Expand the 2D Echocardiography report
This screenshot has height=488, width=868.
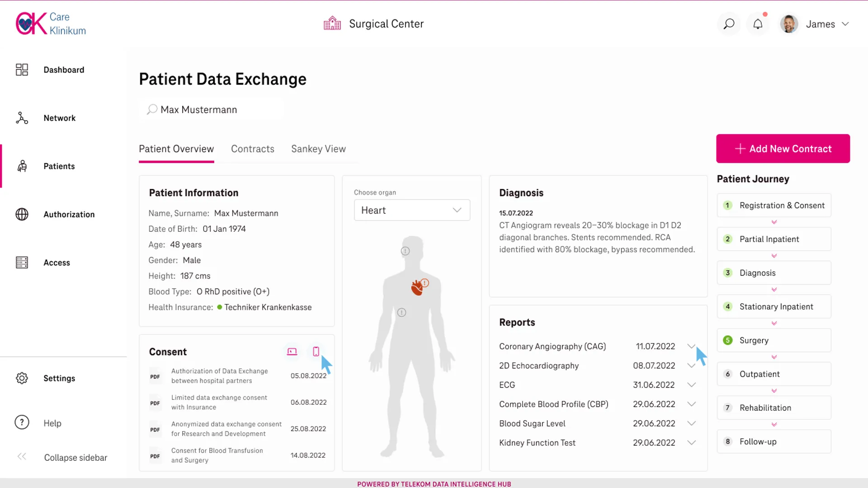pyautogui.click(x=691, y=366)
